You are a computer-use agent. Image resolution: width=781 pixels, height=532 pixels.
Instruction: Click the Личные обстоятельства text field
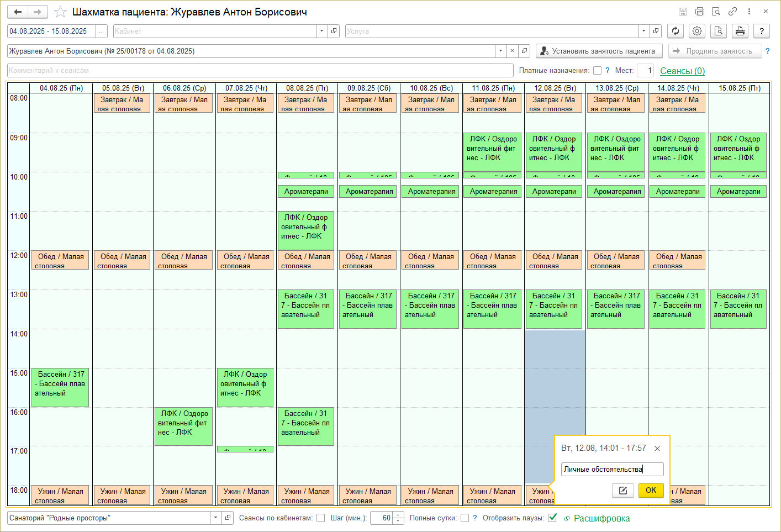point(612,470)
